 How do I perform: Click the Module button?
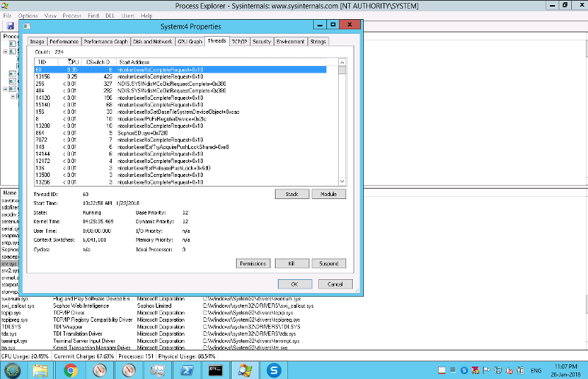[329, 194]
